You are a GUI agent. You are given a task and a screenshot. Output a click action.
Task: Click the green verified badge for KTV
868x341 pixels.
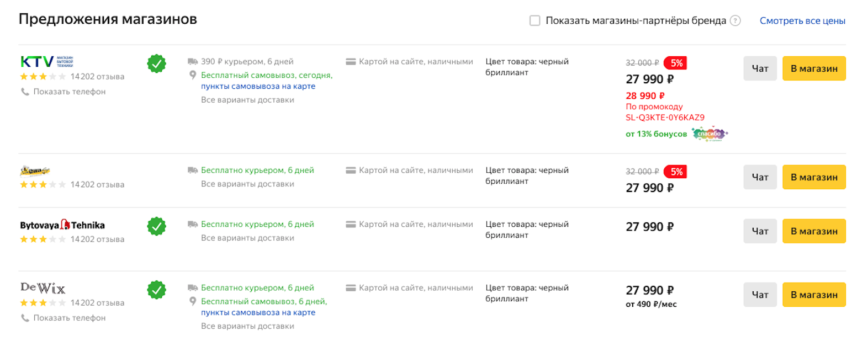click(x=157, y=63)
